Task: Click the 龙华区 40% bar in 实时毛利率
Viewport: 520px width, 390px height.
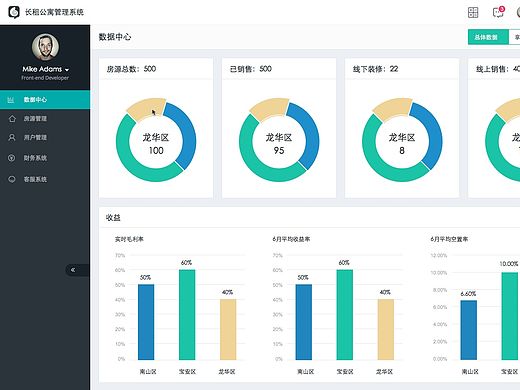Action: pyautogui.click(x=228, y=329)
